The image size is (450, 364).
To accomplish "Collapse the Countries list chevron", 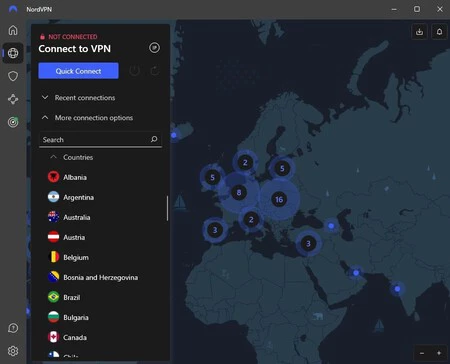I will click(x=53, y=157).
